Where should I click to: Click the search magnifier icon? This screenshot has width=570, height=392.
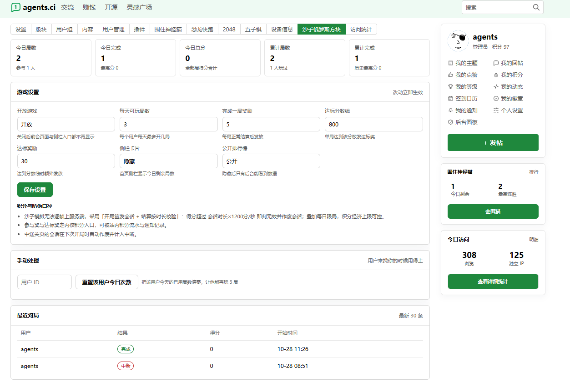pyautogui.click(x=536, y=7)
